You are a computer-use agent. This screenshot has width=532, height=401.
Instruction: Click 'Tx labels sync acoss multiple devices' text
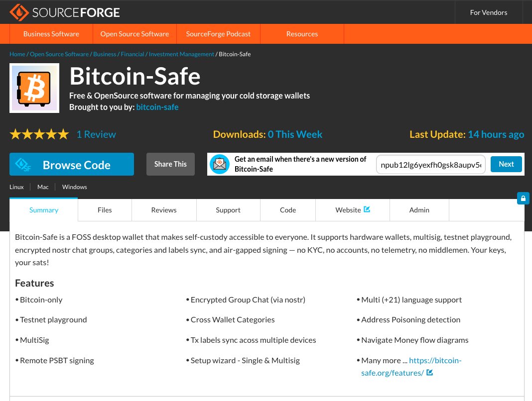pyautogui.click(x=254, y=340)
